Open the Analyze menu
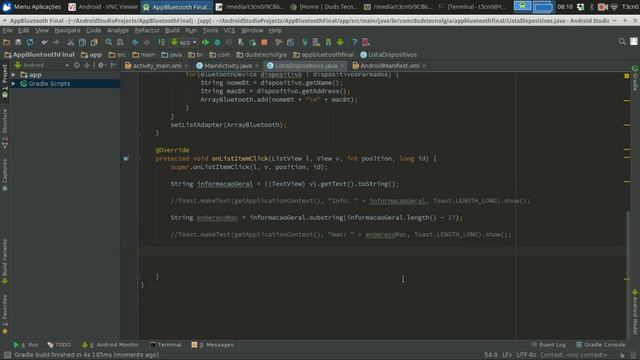The width and height of the screenshot is (640, 360). 118,31
